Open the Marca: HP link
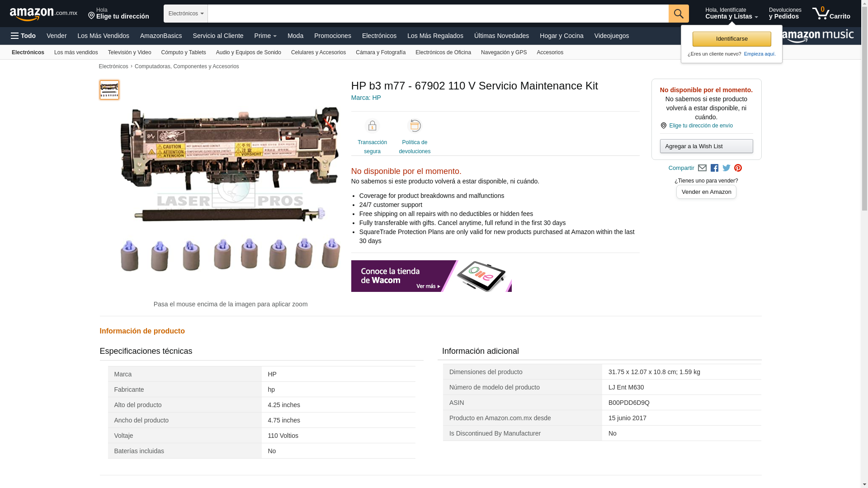868x488 pixels. [x=366, y=98]
